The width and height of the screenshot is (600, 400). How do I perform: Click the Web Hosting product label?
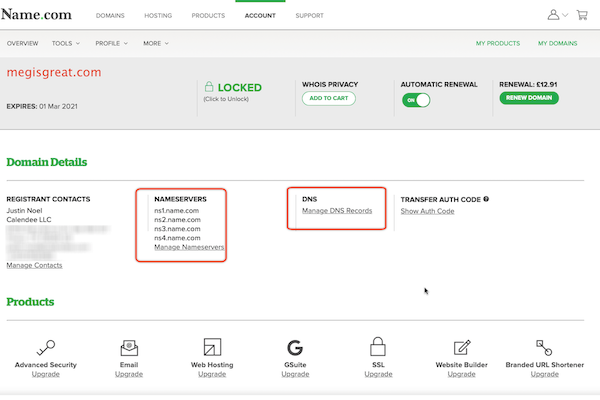[x=212, y=365]
